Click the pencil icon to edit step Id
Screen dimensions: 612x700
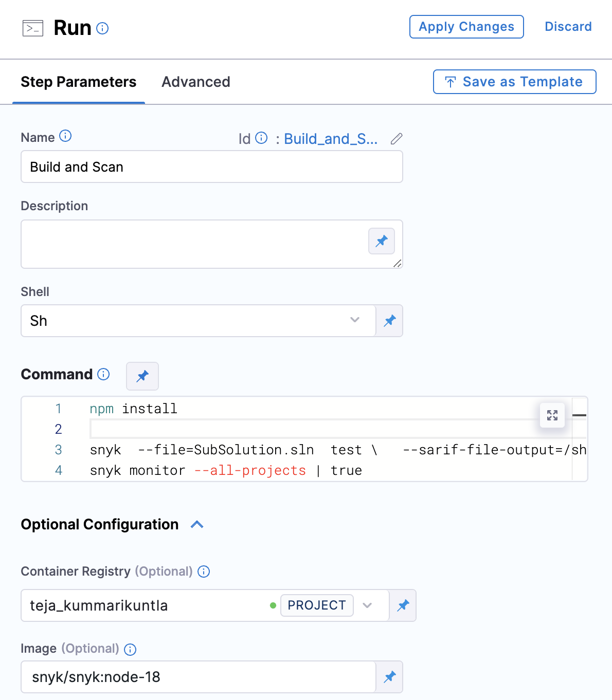pyautogui.click(x=396, y=139)
